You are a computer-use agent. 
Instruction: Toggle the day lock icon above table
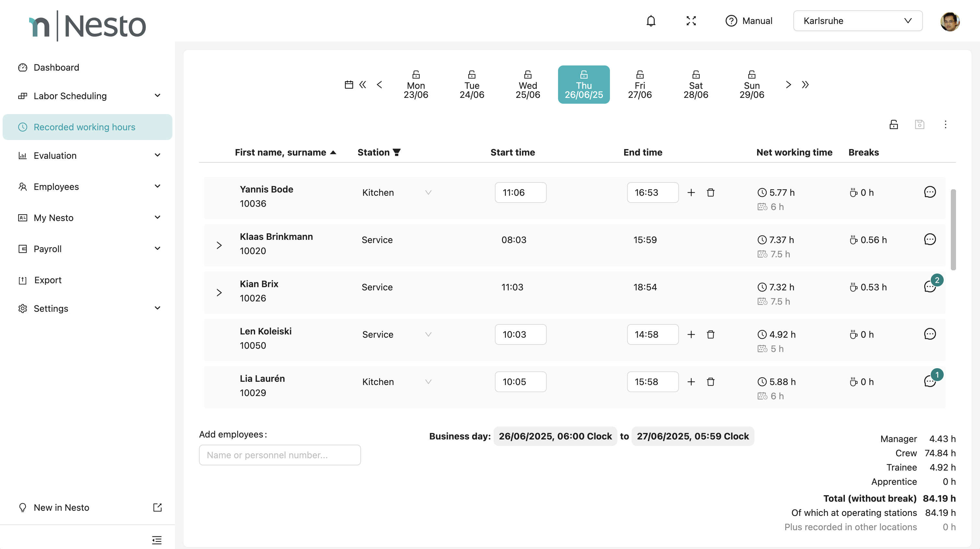893,124
